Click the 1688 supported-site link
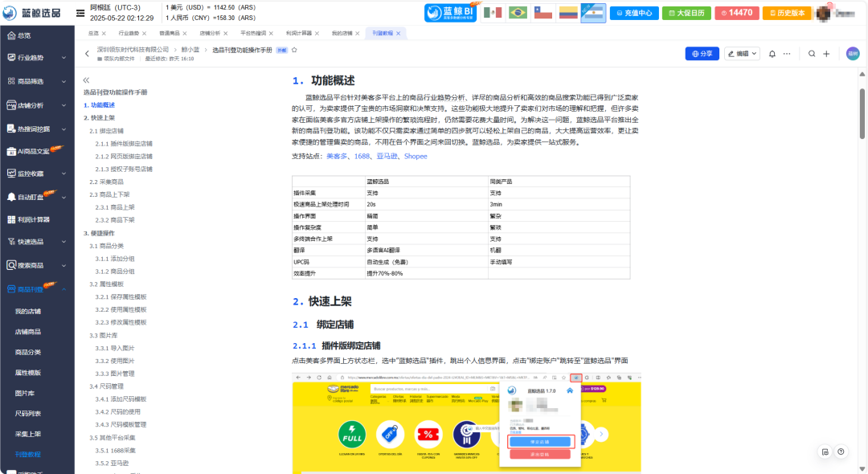This screenshot has width=868, height=474. [362, 157]
